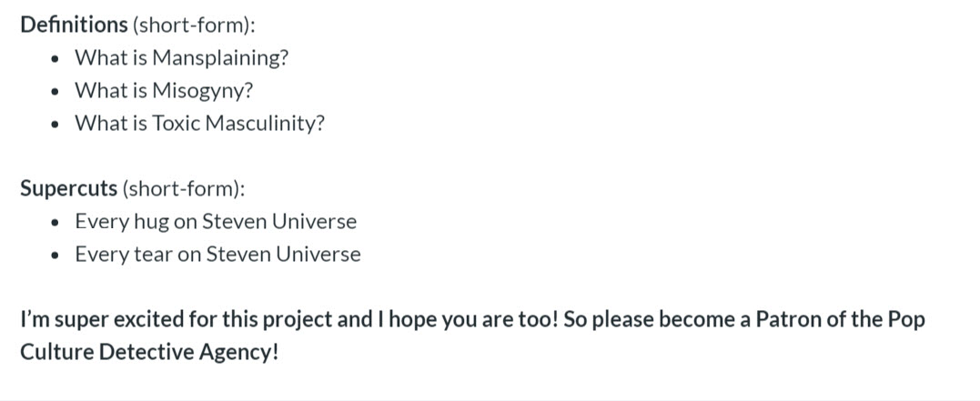Click the word "Pop" ending the first line
This screenshot has width=980, height=401.
pyautogui.click(x=906, y=320)
